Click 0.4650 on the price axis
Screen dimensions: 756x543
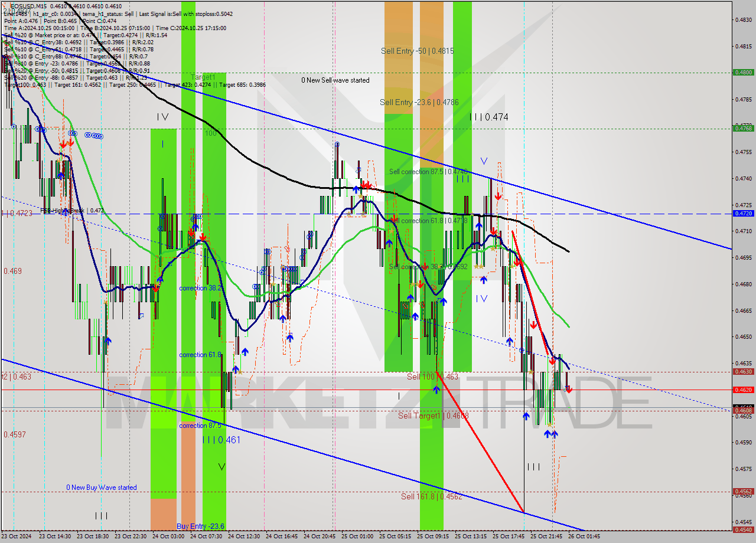(743, 337)
